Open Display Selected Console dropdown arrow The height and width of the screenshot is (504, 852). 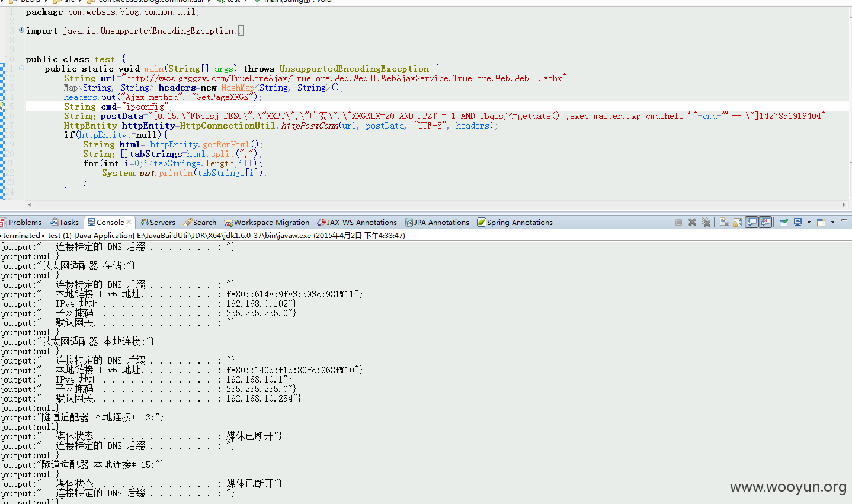click(809, 223)
